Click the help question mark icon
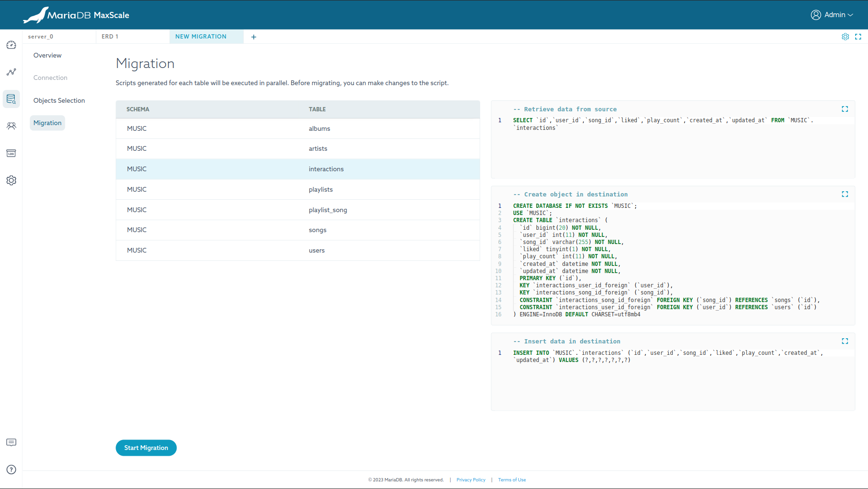Image resolution: width=868 pixels, height=489 pixels. (11, 469)
